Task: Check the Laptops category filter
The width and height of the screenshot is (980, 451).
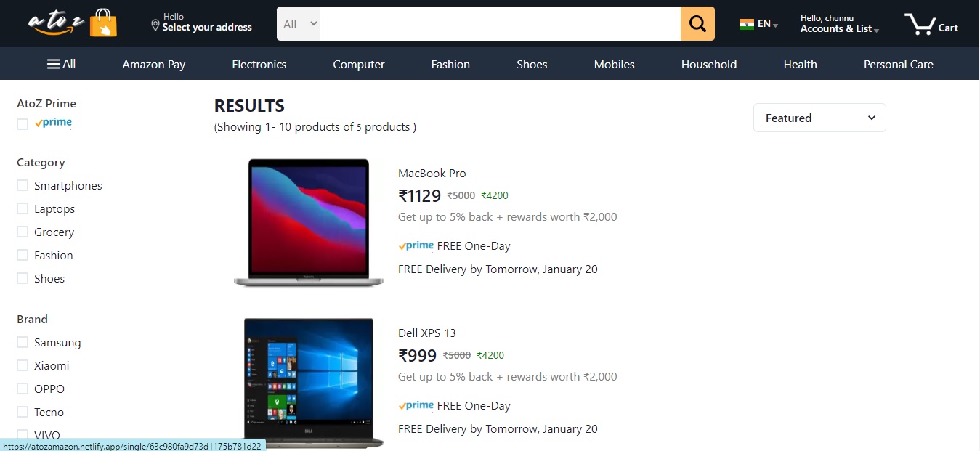Action: 23,208
